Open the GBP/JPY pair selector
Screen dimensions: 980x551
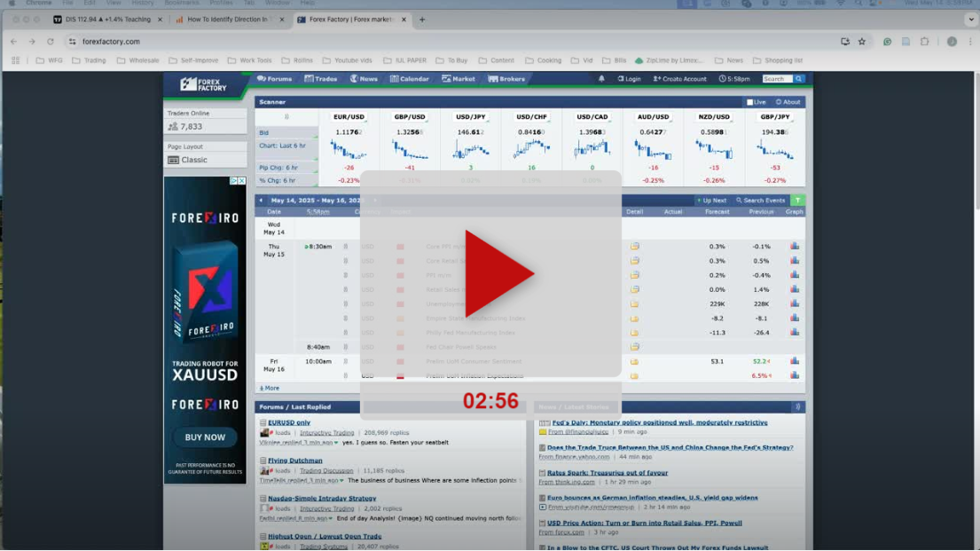775,117
